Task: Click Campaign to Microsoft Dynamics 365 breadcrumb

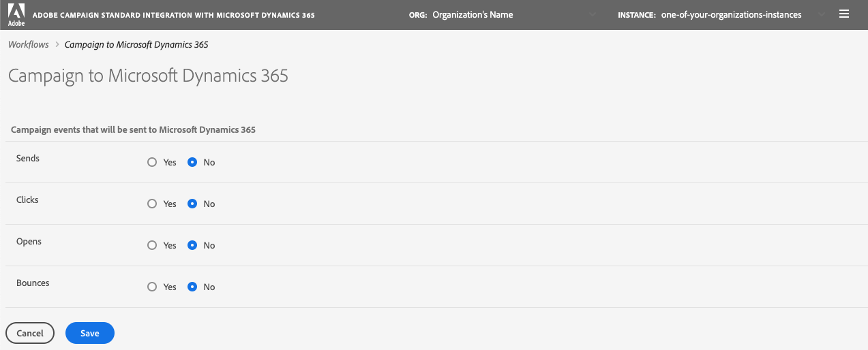Action: coord(136,45)
